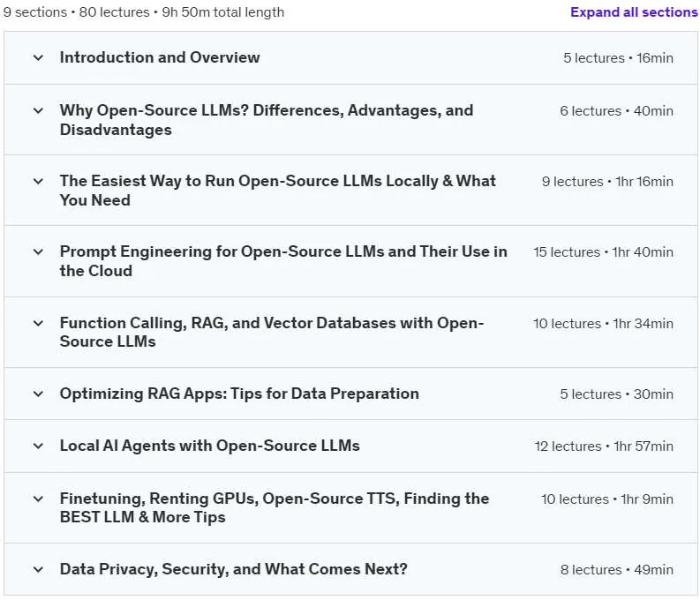Open Function Calling, RAG, Vector Databases title
700x600 pixels.
coord(272,332)
